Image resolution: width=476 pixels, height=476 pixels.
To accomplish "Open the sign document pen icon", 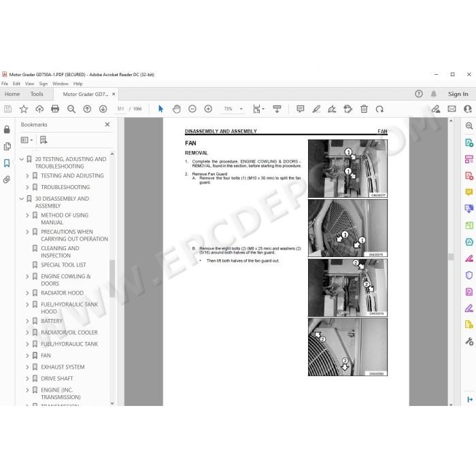I will (x=332, y=109).
